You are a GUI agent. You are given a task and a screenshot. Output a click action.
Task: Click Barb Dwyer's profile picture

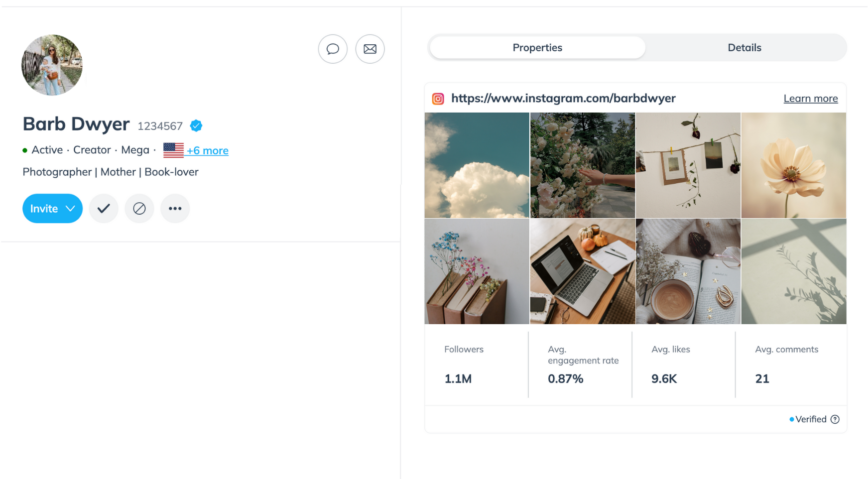click(52, 65)
